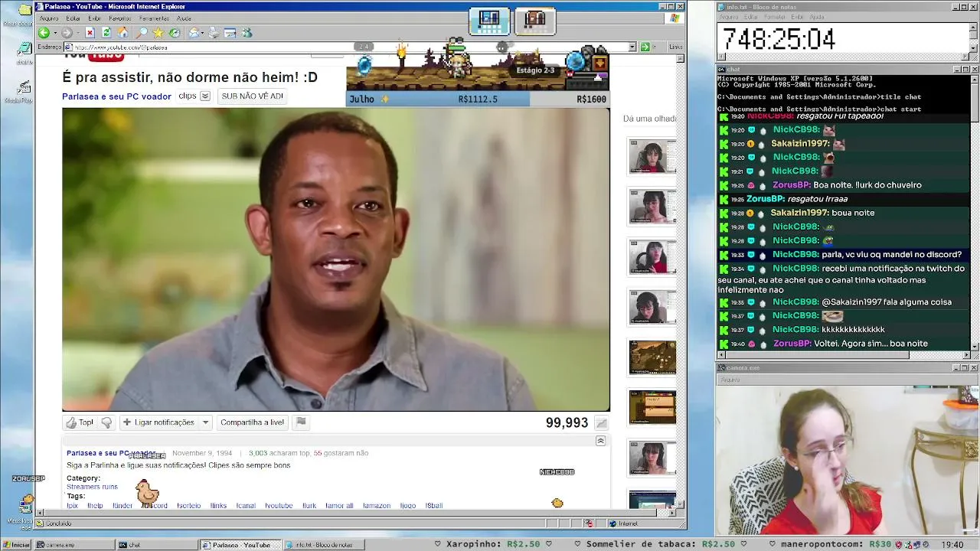Click the thumbs-up Top! button
This screenshot has height=551, width=980.
pos(80,422)
